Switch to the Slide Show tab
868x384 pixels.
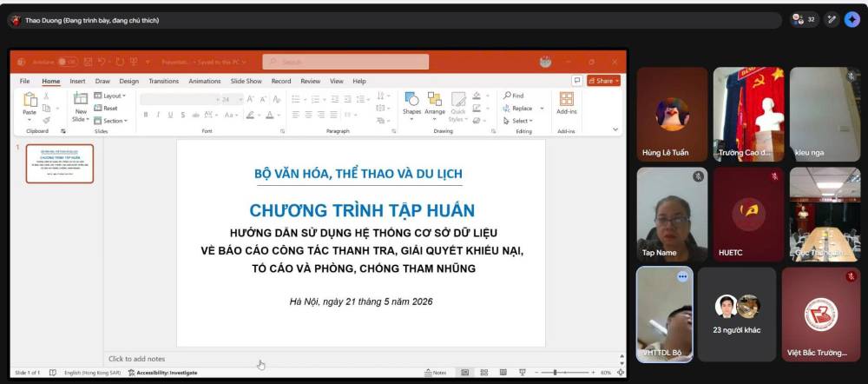(x=247, y=81)
